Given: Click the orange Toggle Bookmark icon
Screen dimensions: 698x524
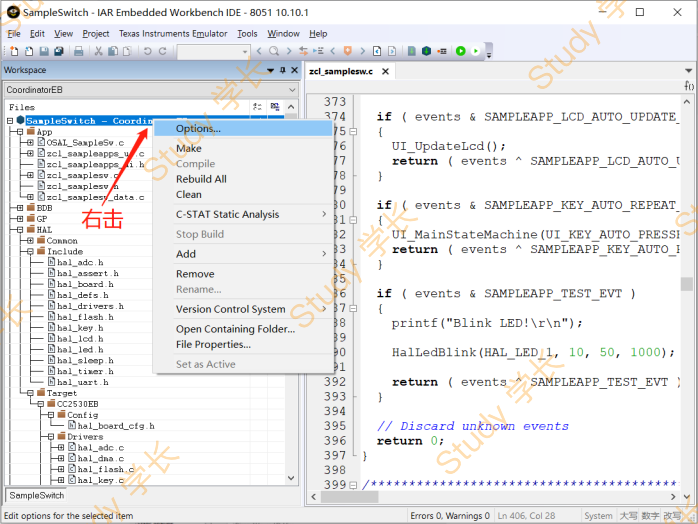Looking at the screenshot, I should point(348,51).
